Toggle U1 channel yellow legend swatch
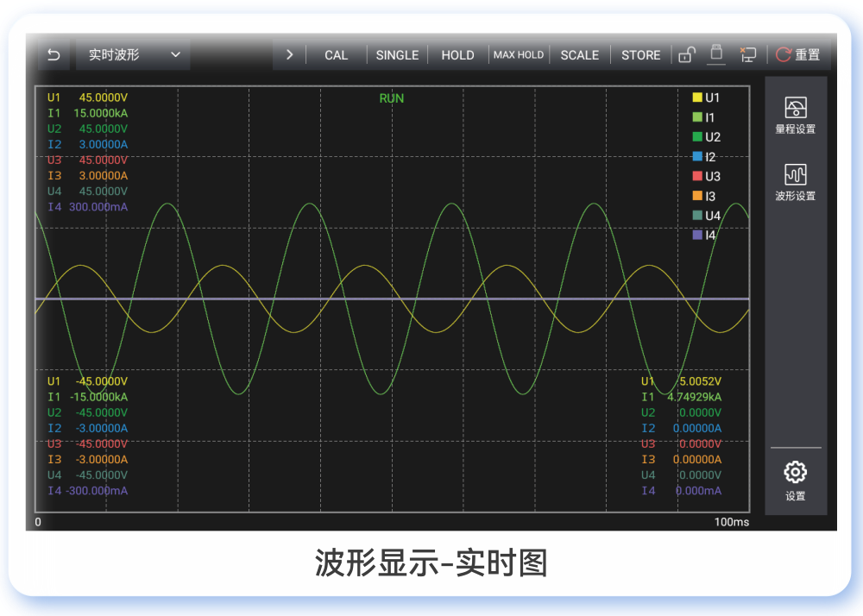Viewport: 863px width, 616px height. (x=697, y=98)
